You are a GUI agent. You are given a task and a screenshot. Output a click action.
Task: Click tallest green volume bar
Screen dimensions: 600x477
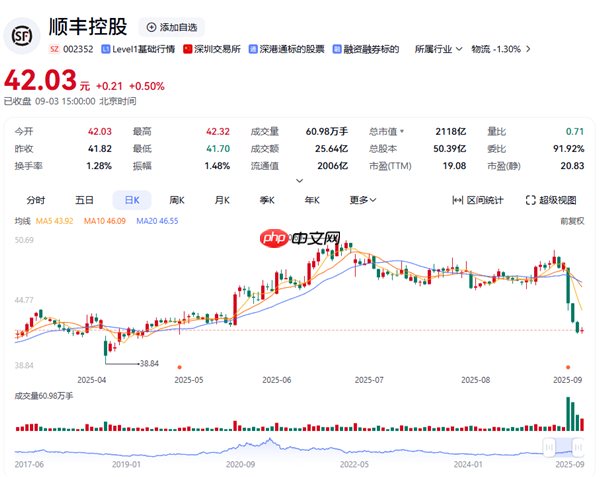pyautogui.click(x=568, y=414)
